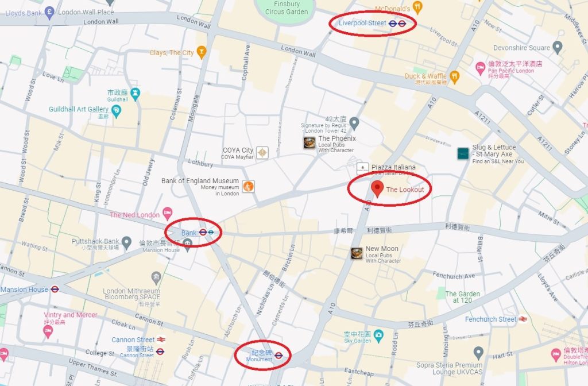
Task: Select the New Moon pub thumbnail
Action: [357, 253]
